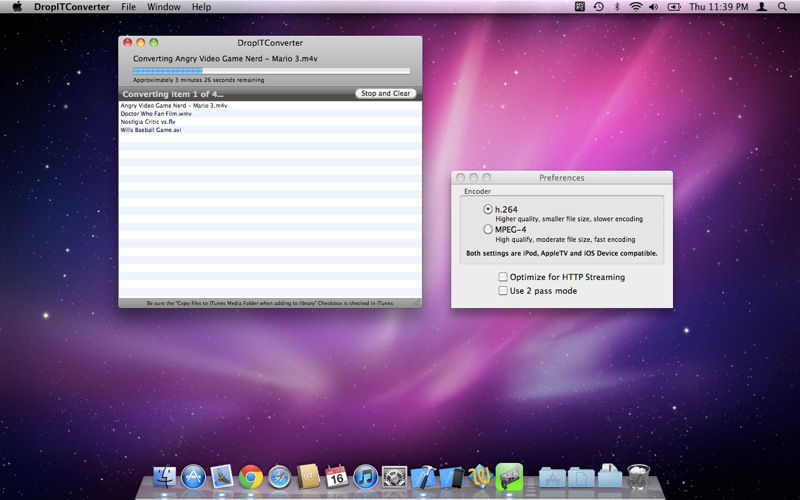Launch the App Store dock icon

click(x=193, y=478)
